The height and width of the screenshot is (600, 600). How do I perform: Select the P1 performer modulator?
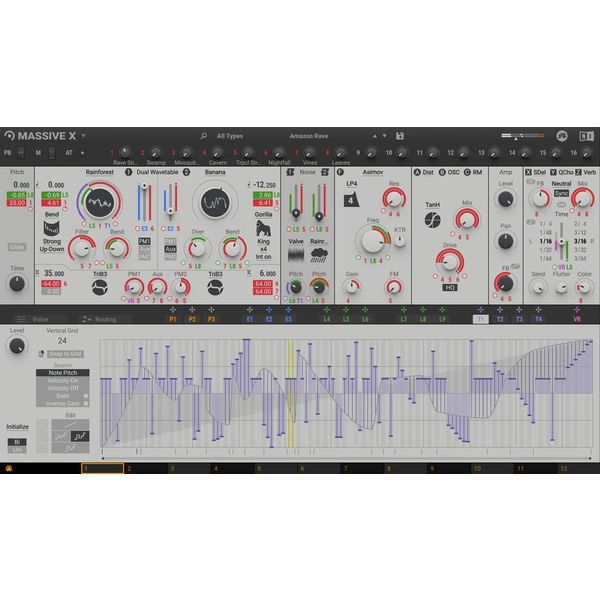[x=173, y=319]
